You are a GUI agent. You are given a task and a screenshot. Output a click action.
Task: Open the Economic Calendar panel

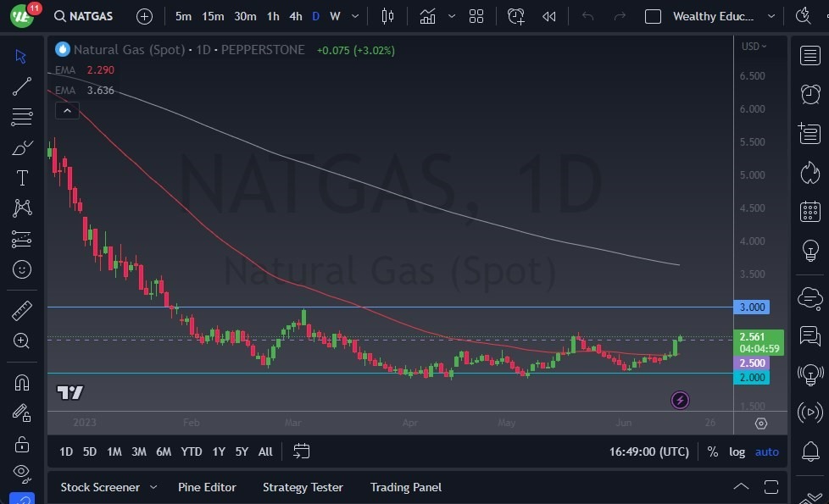tap(810, 211)
